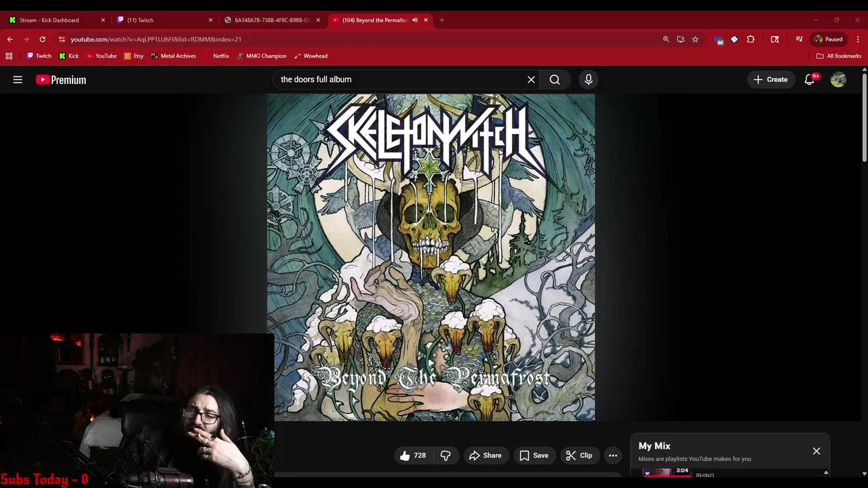Open the Paused Chrome profile button
Image resolution: width=868 pixels, height=488 pixels.
829,39
